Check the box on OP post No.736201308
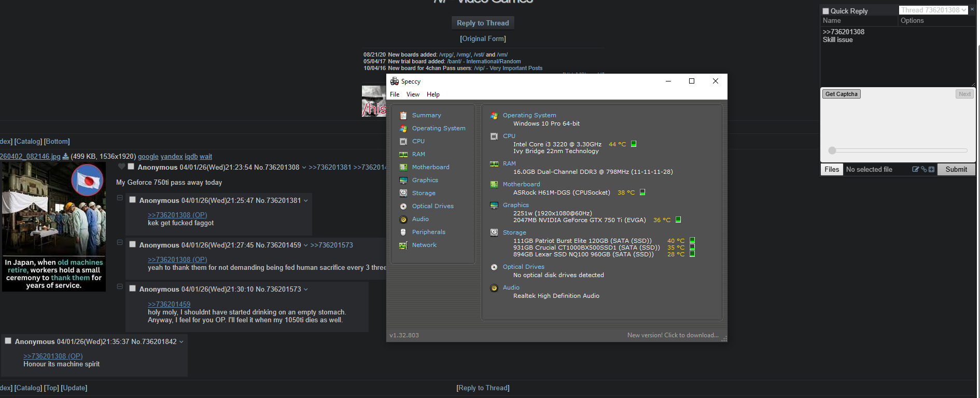Screen dimensions: 980x398 (131, 167)
